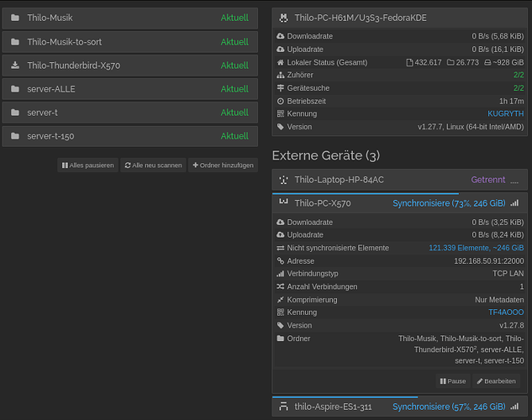Click the Zuhörer network icon
This screenshot has height=420, width=532.
(280, 75)
